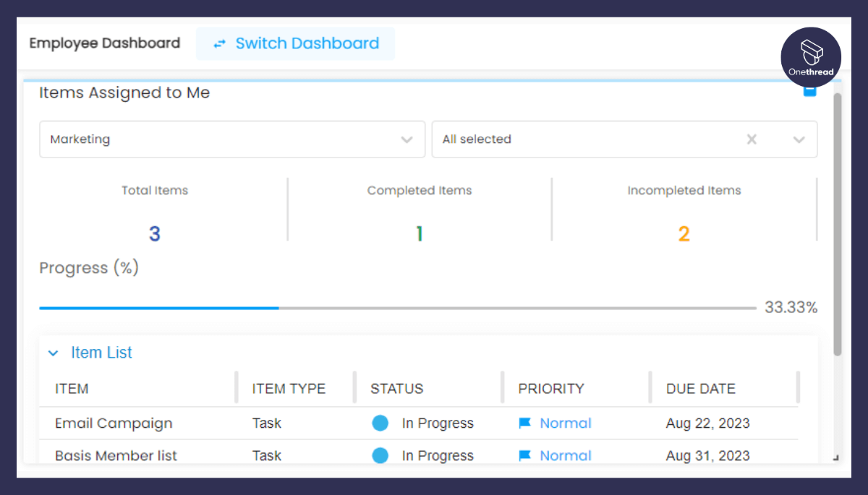
Task: Click the Basis Member list status circle
Action: click(x=380, y=455)
